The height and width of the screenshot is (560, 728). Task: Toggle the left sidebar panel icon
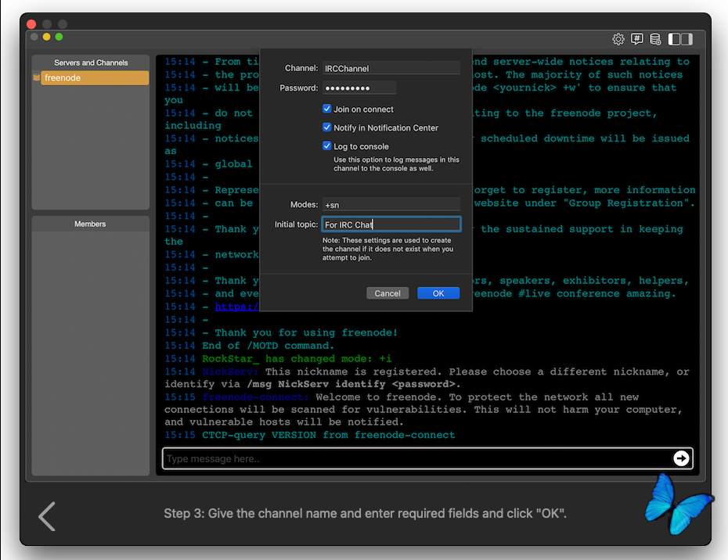tap(675, 39)
